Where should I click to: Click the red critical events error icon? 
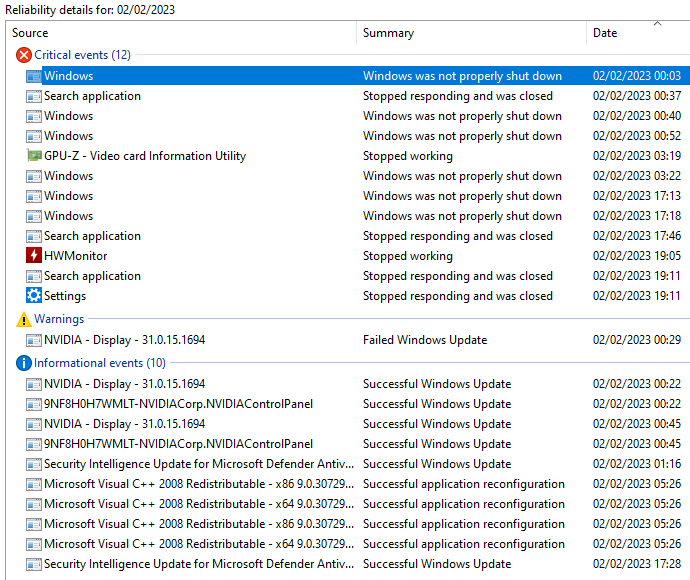click(24, 55)
